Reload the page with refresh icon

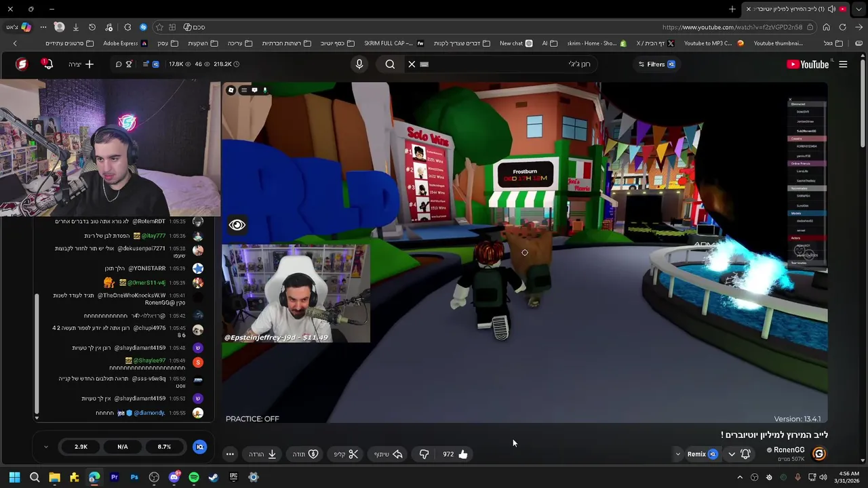tap(842, 27)
